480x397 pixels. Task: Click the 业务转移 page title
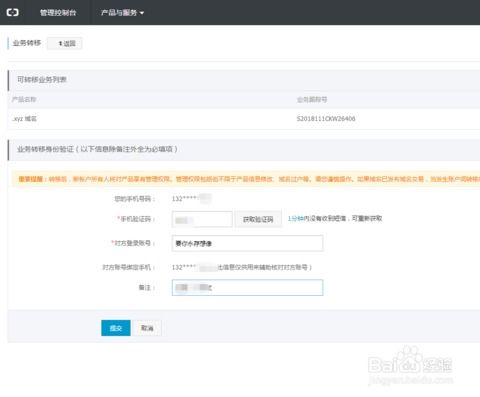[27, 43]
